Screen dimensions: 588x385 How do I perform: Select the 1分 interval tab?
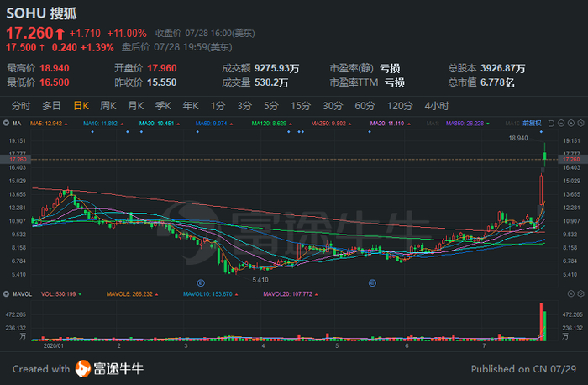[218, 106]
